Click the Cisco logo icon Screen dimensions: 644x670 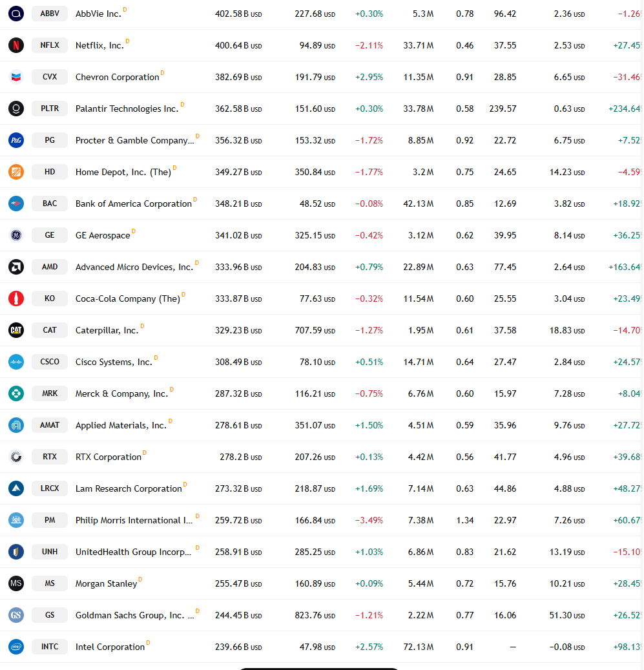[x=16, y=362]
